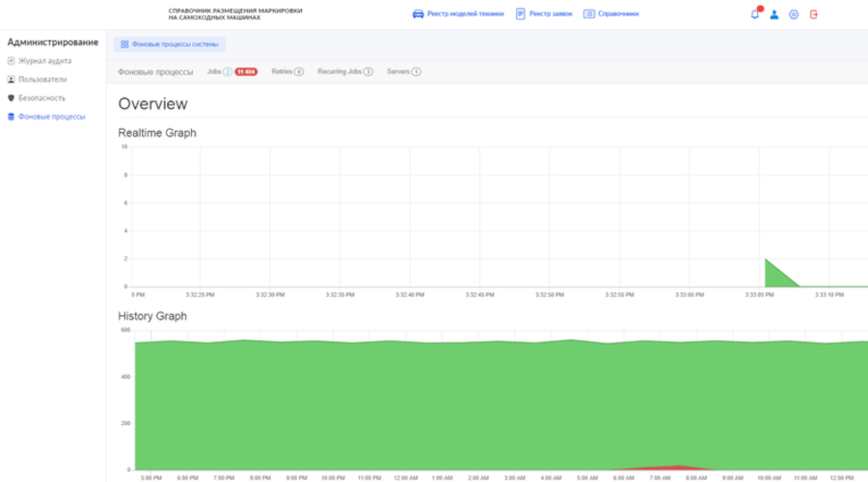Open Реестр заявок link
The height and width of the screenshot is (482, 868).
point(551,13)
